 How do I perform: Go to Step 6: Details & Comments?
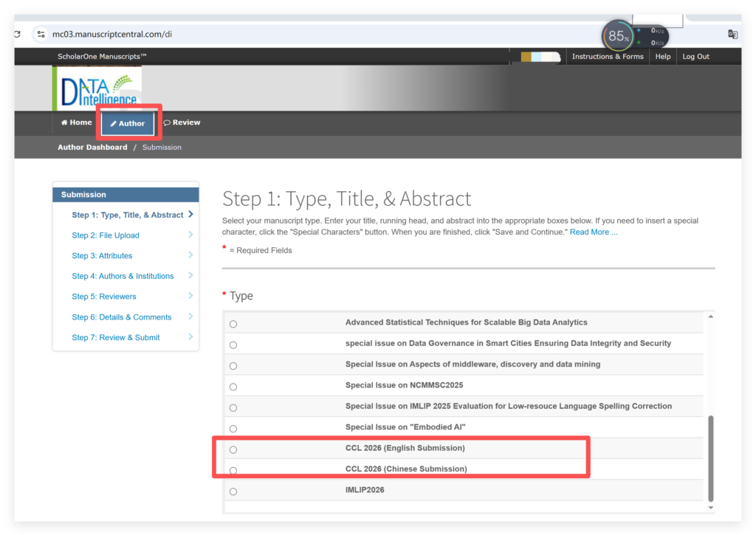pyautogui.click(x=122, y=317)
